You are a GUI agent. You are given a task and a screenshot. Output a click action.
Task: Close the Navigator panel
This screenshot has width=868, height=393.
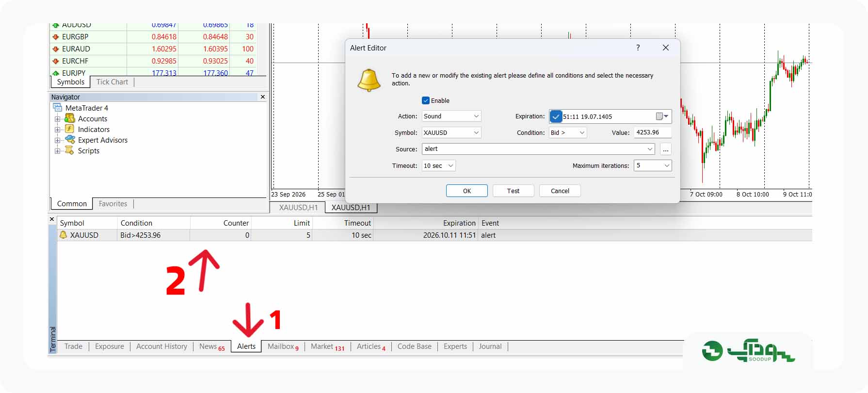[263, 97]
